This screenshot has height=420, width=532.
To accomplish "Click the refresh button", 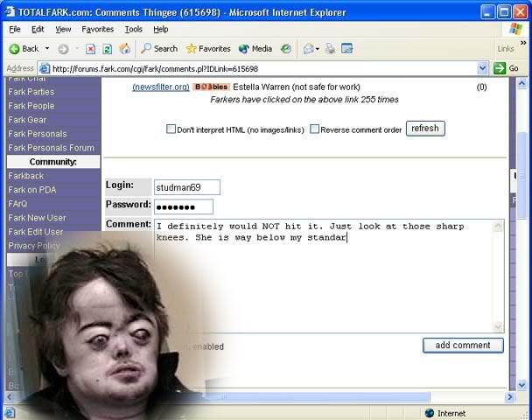I will (x=425, y=129).
